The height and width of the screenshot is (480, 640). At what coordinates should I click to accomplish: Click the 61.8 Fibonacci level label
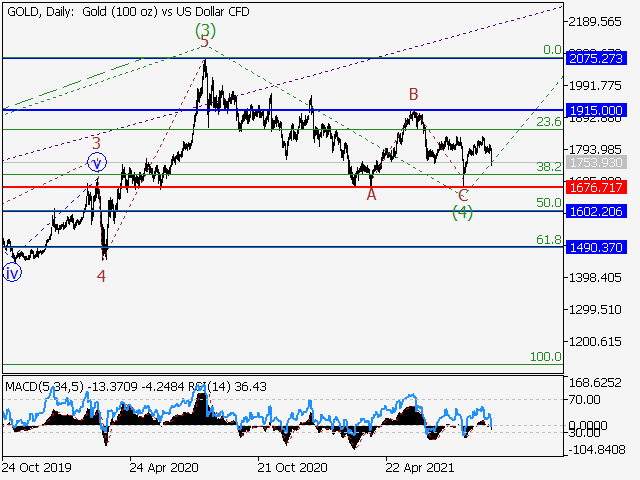[x=549, y=240]
